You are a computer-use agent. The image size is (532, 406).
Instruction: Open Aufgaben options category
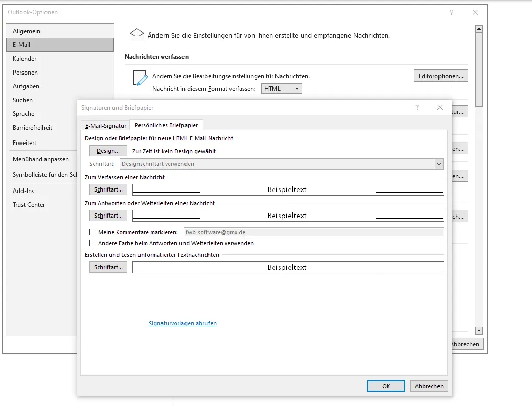60,86
